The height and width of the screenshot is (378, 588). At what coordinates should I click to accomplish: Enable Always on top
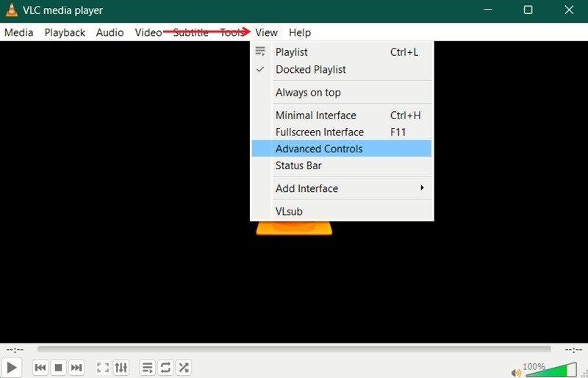(342, 93)
